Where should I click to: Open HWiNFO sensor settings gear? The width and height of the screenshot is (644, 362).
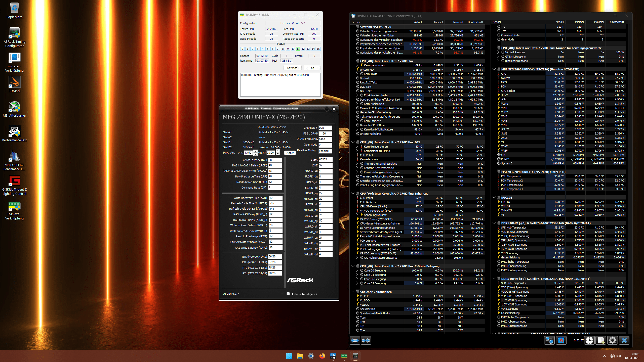pos(612,340)
